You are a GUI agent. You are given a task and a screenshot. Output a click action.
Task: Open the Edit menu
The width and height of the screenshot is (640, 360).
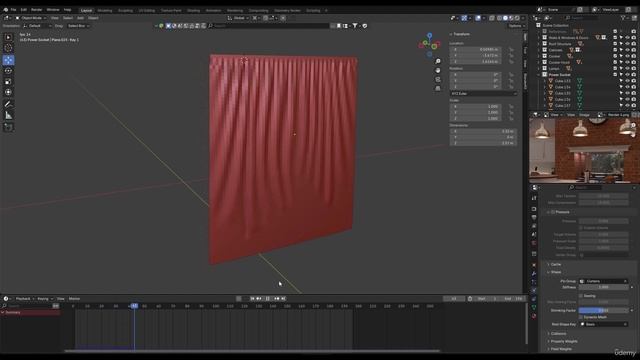24,10
